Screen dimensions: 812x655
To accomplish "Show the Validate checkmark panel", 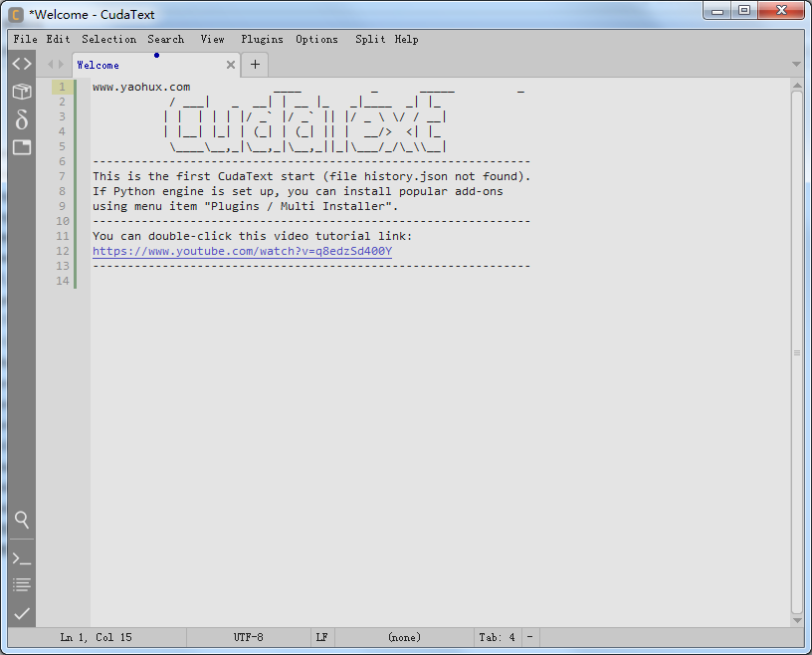I will [21, 613].
